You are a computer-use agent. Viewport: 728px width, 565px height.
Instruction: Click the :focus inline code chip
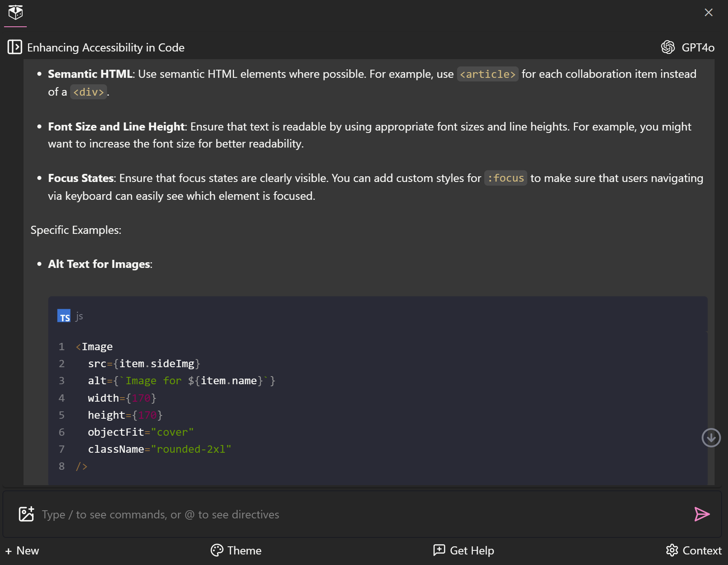point(505,178)
